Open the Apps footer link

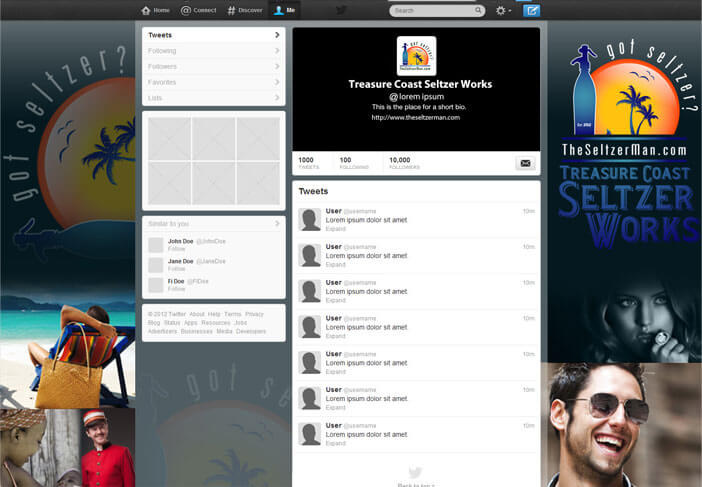click(191, 323)
